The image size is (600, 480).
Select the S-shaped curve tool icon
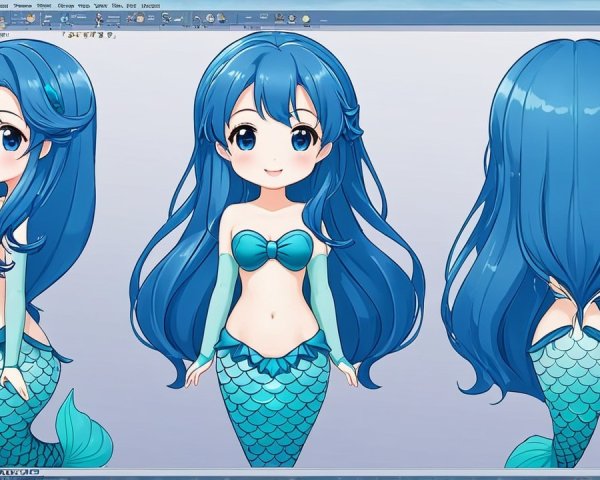point(166,18)
